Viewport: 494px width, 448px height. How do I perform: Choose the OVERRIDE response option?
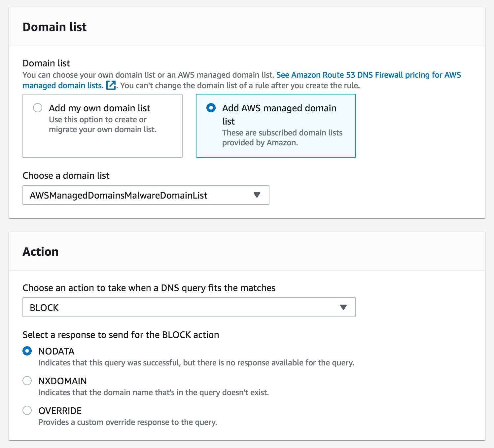click(27, 410)
